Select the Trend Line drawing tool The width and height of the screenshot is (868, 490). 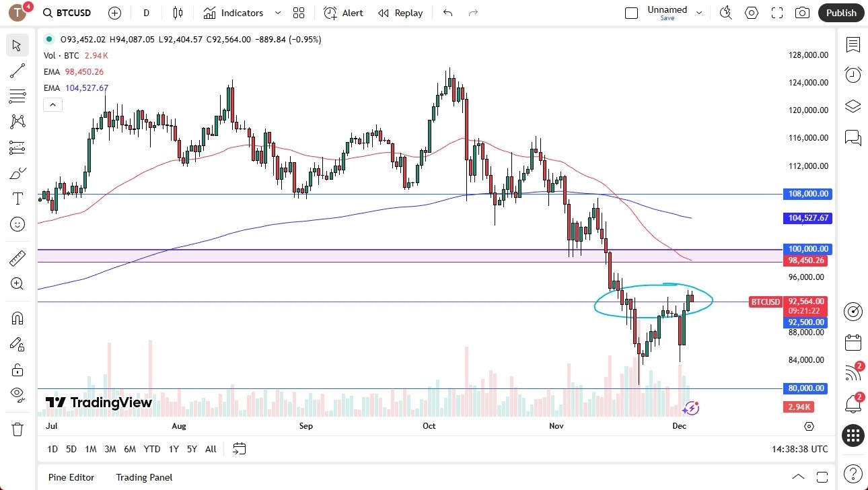coord(17,71)
